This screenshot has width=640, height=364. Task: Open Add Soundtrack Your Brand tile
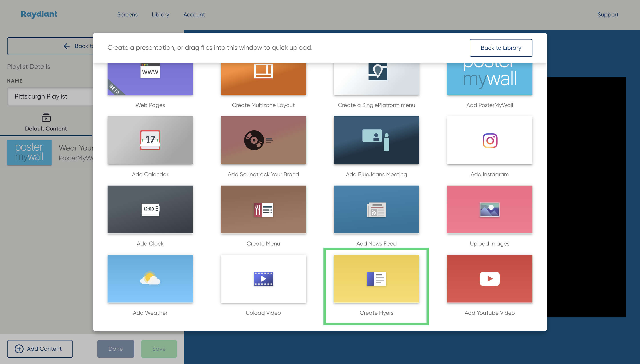(x=263, y=140)
